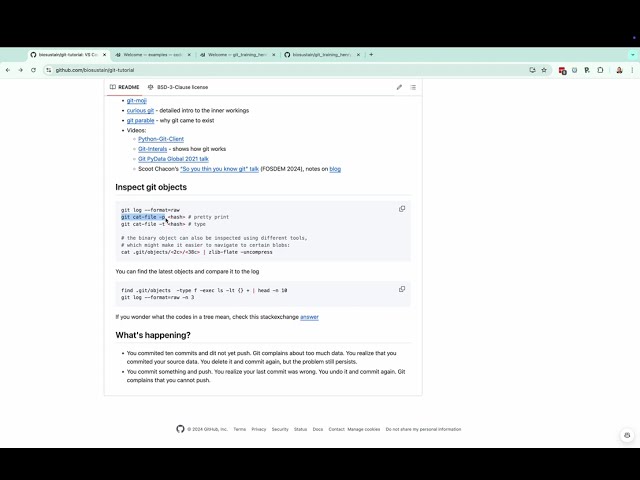Image resolution: width=640 pixels, height=480 pixels.
Task: Open the stackexchange answer link
Action: tap(309, 317)
